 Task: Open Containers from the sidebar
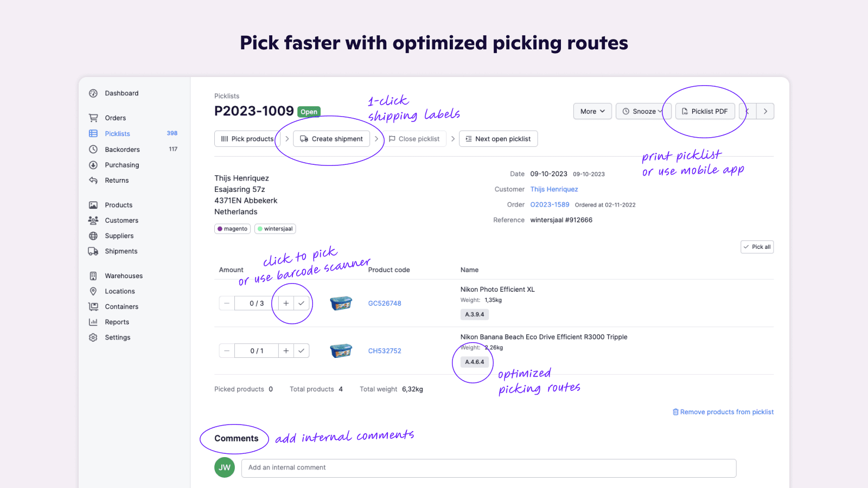93,306
